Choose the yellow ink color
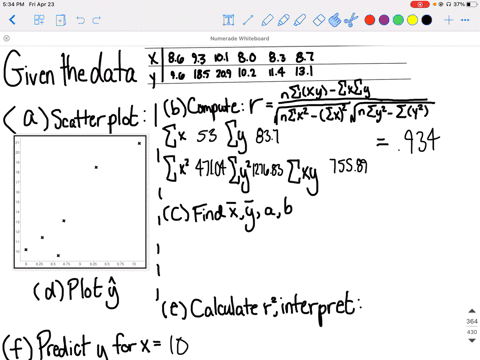Screen dimensions: 480x360 tap(412, 20)
